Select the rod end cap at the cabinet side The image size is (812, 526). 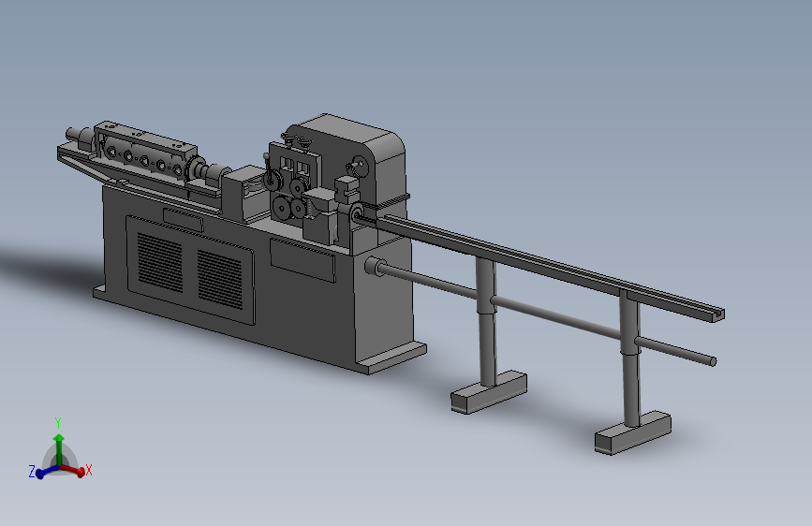tap(373, 266)
